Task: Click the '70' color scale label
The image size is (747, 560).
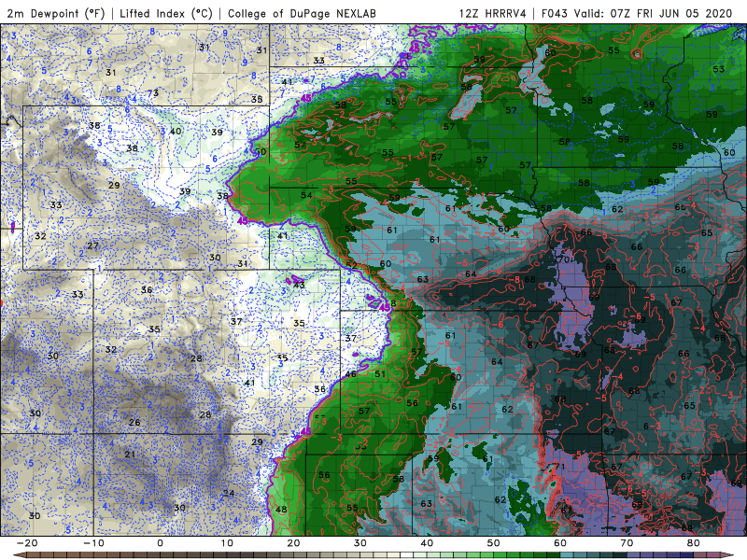Action: click(627, 543)
